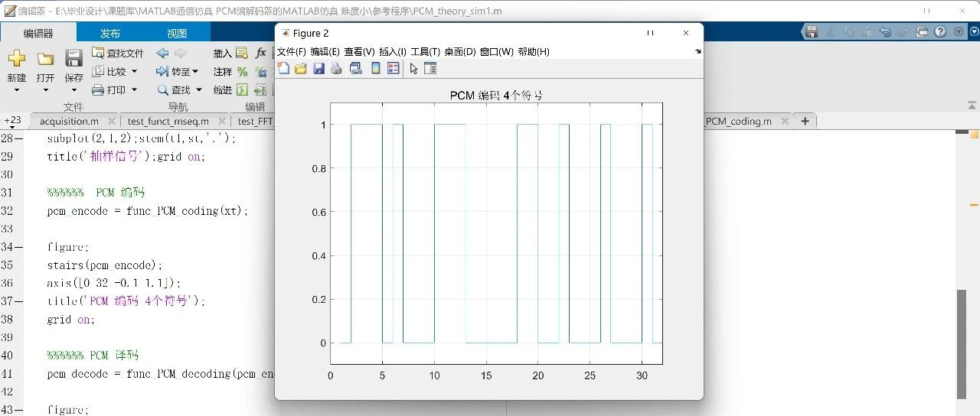Click the fx insert function icon
Image resolution: width=980 pixels, height=416 pixels.
click(x=261, y=53)
